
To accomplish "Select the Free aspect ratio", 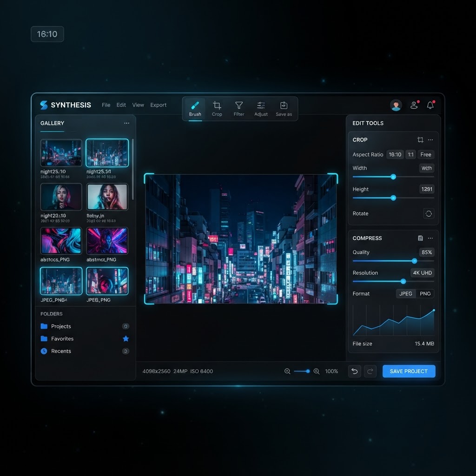I will pos(426,154).
